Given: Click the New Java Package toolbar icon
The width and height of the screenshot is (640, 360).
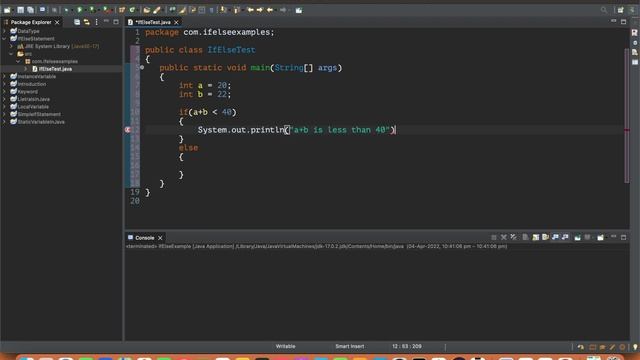Looking at the screenshot, I should (122, 10).
